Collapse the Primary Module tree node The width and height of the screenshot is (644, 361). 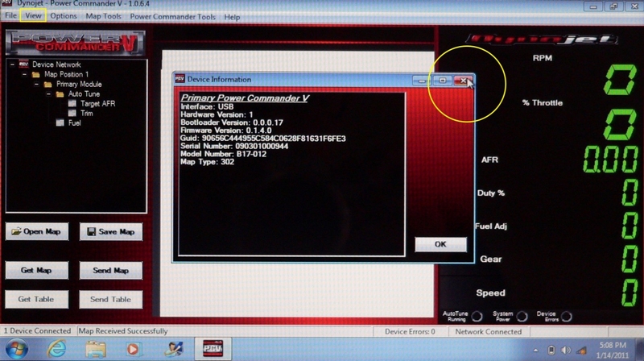pyautogui.click(x=36, y=85)
